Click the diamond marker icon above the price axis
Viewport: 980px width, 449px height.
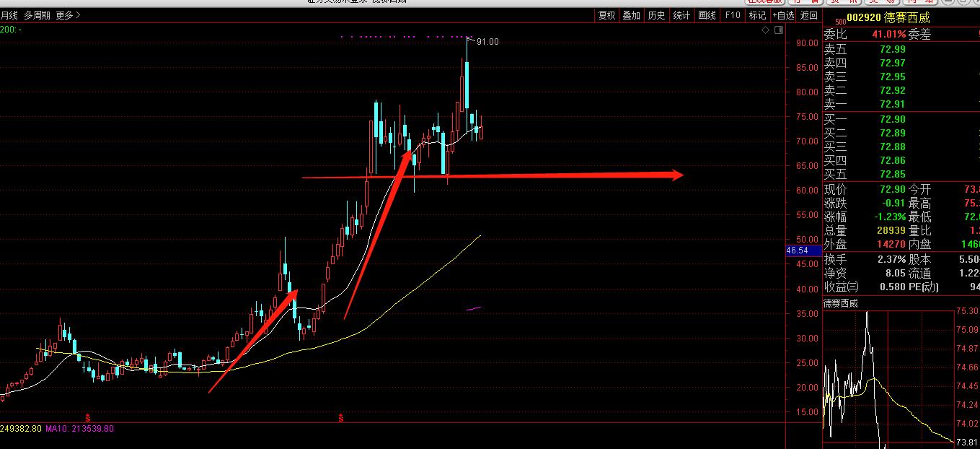pyautogui.click(x=766, y=30)
